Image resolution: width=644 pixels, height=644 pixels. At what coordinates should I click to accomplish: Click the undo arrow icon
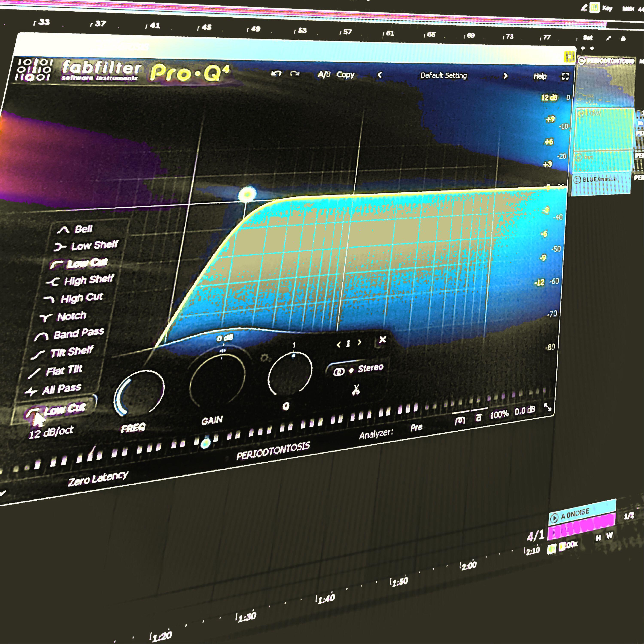coord(276,73)
